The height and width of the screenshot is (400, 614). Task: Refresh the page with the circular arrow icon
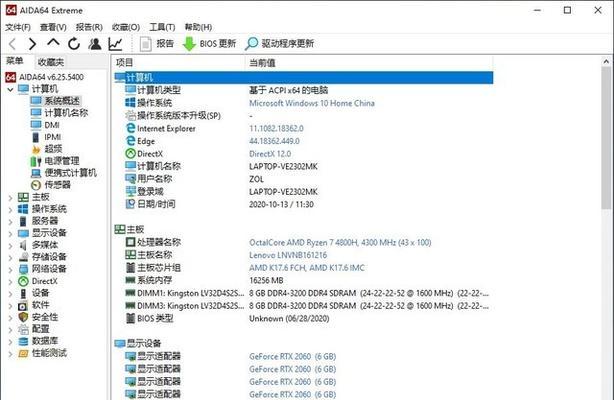coord(74,44)
